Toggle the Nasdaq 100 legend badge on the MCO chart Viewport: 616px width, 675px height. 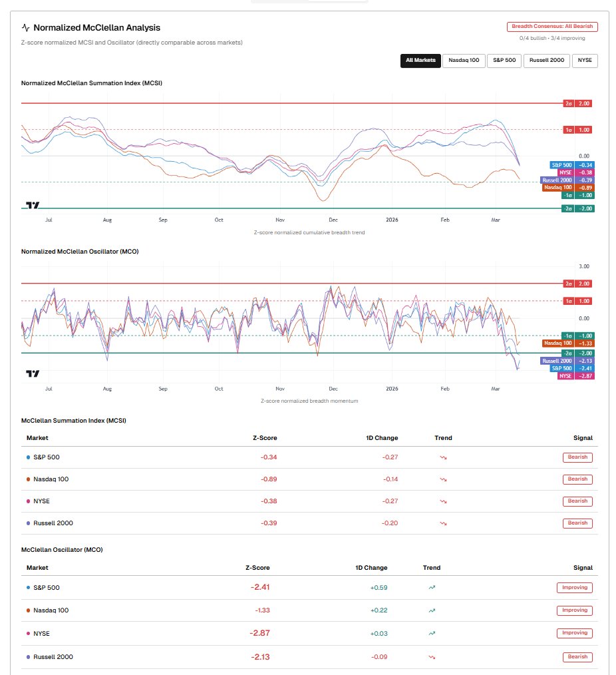pyautogui.click(x=559, y=342)
